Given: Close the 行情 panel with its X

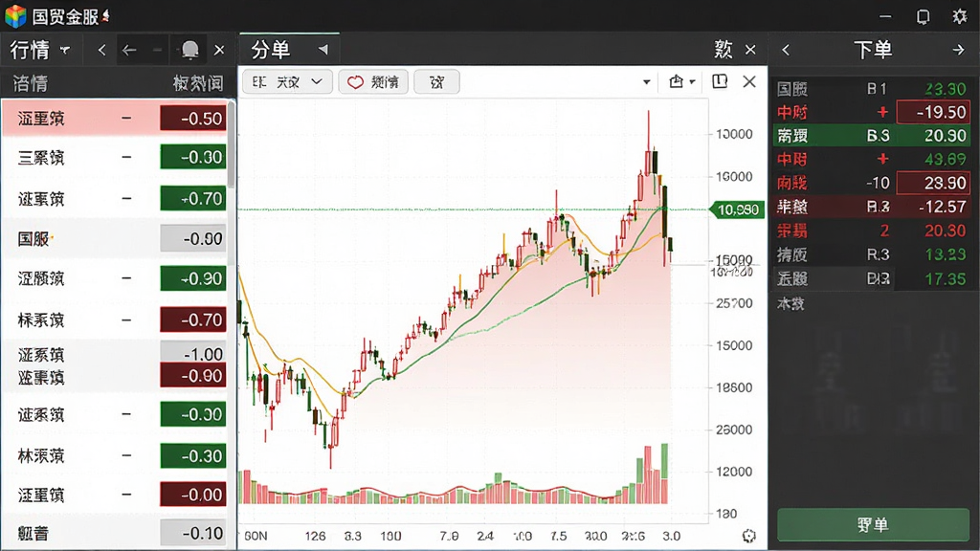Looking at the screenshot, I should pyautogui.click(x=219, y=50).
